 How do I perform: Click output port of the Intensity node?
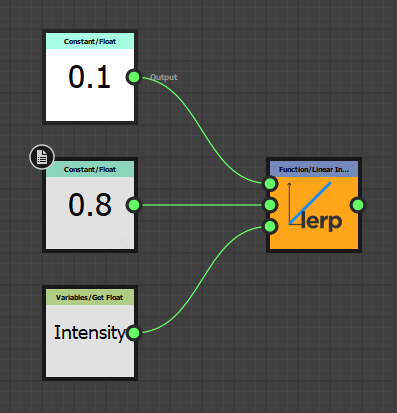(134, 333)
